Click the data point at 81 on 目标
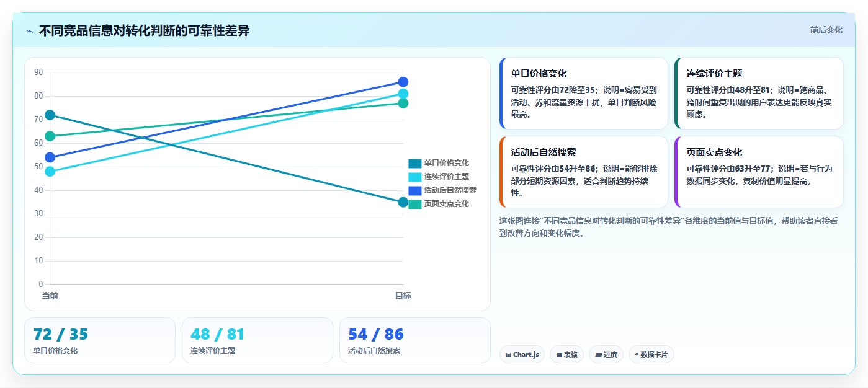Image resolution: width=868 pixels, height=388 pixels. [x=403, y=94]
